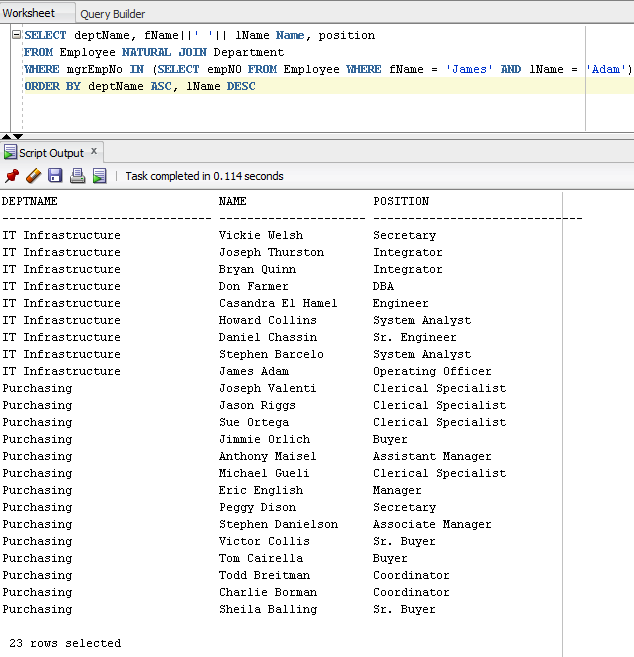Click the name Todd Breitman
Viewport: 634px width, 657px height.
(x=264, y=575)
